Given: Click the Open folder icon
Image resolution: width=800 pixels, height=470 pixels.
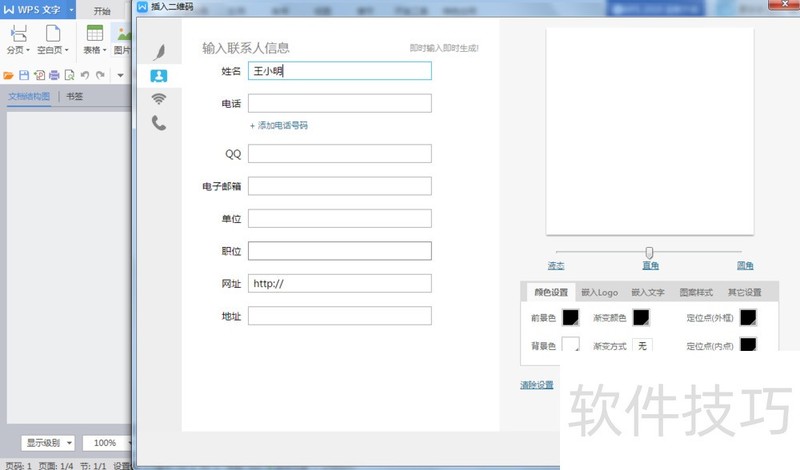Looking at the screenshot, I should (9, 75).
